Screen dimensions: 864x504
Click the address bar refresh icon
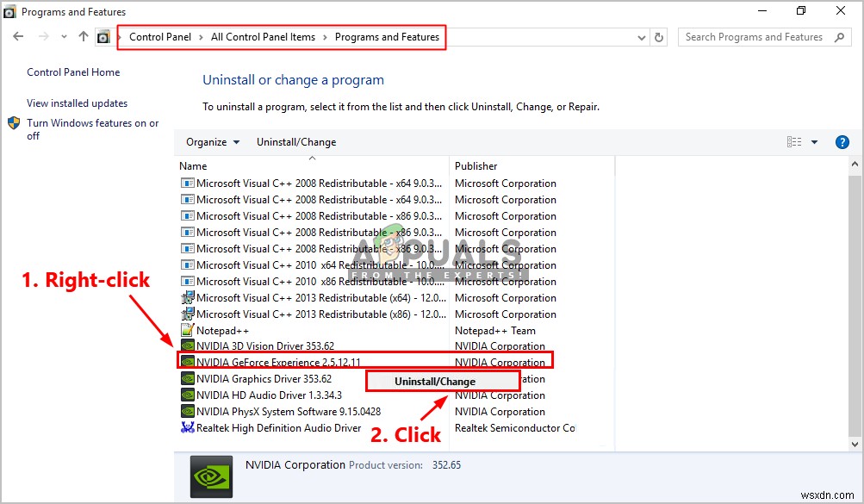point(659,37)
